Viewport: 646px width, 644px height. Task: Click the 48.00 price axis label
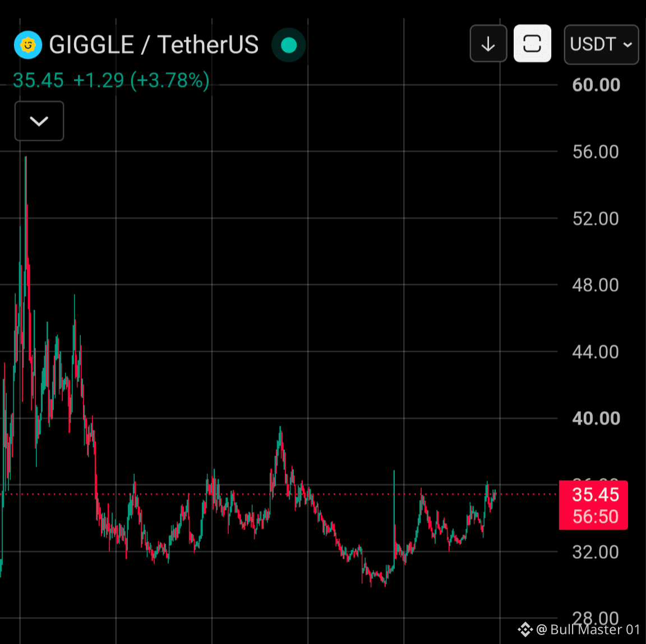click(x=596, y=285)
